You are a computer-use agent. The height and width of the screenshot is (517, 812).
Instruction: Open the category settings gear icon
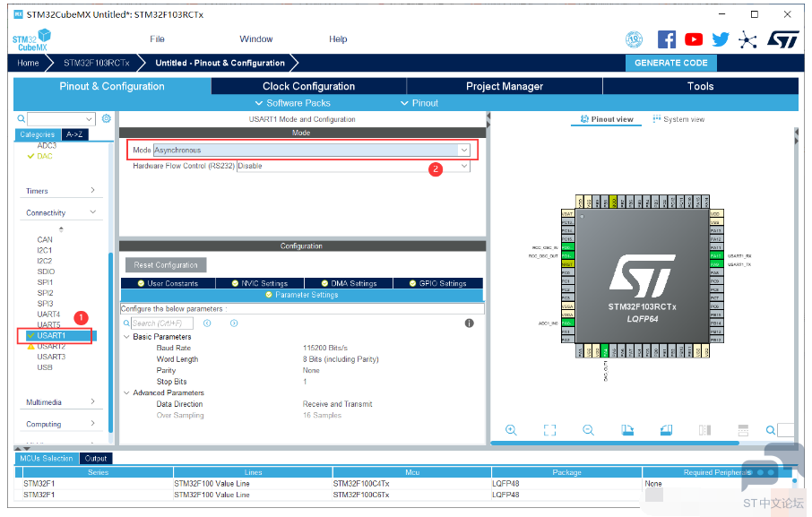106,118
